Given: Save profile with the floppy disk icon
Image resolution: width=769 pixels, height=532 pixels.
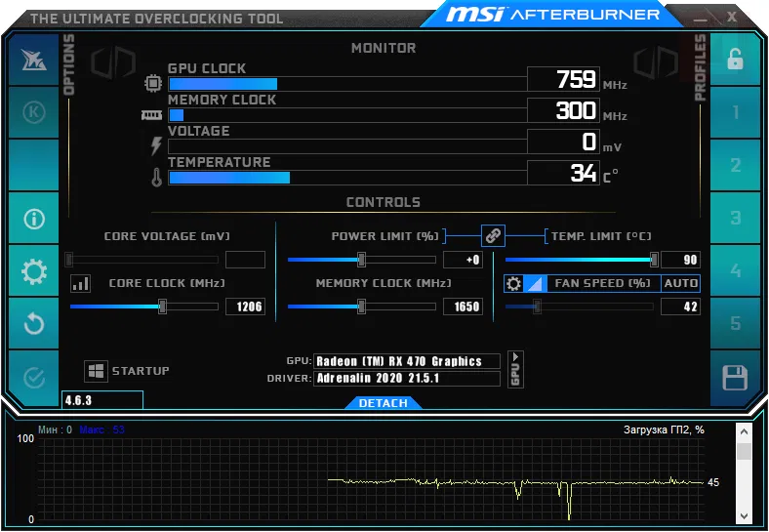Looking at the screenshot, I should [x=735, y=378].
